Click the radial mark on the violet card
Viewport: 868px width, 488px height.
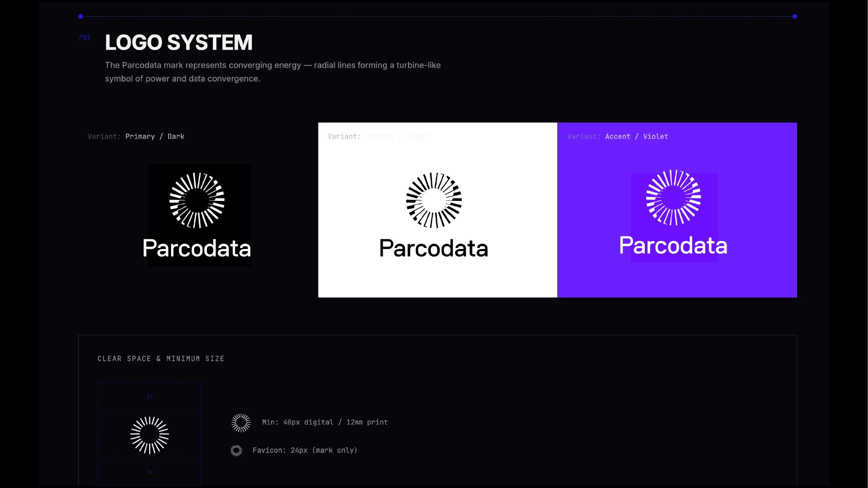pyautogui.click(x=673, y=197)
